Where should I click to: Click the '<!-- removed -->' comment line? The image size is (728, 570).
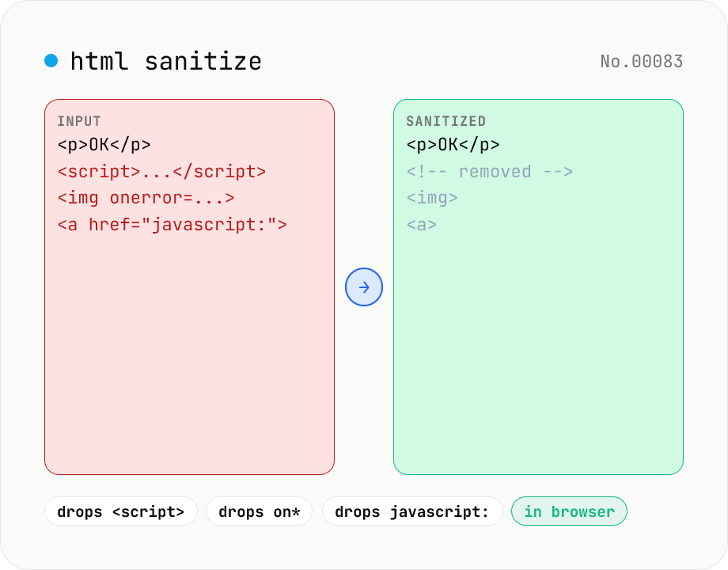(x=490, y=172)
